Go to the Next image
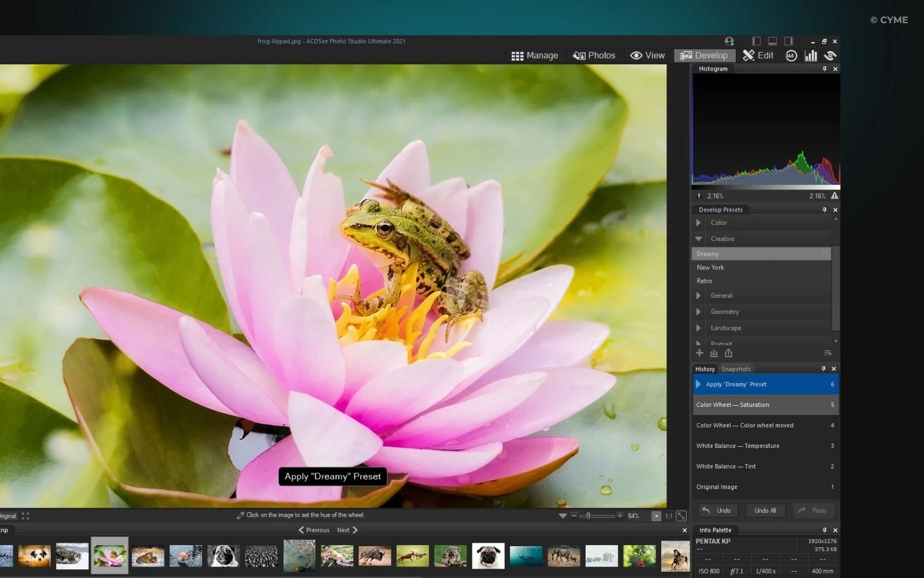924x578 pixels. click(x=348, y=530)
